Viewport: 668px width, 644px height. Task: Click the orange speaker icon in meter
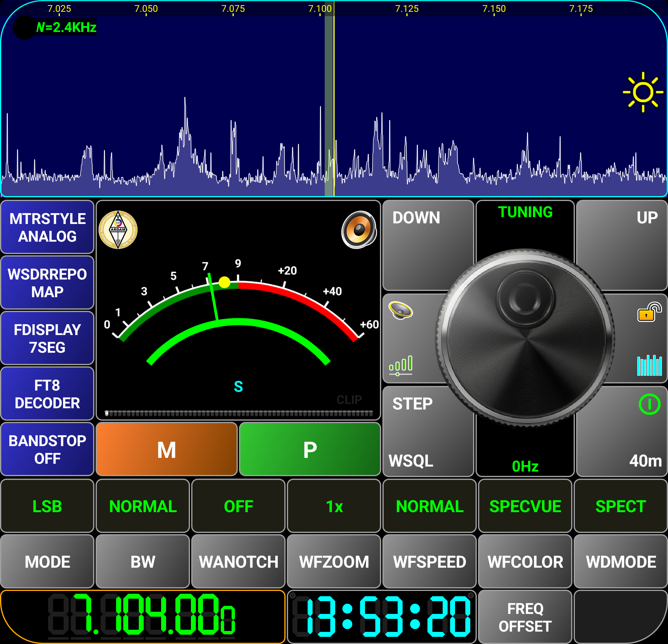coord(359,230)
